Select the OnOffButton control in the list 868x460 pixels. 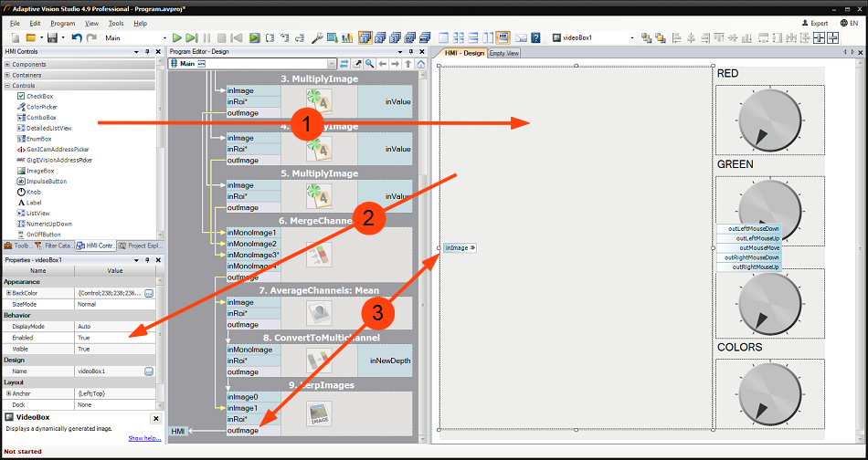pyautogui.click(x=43, y=234)
